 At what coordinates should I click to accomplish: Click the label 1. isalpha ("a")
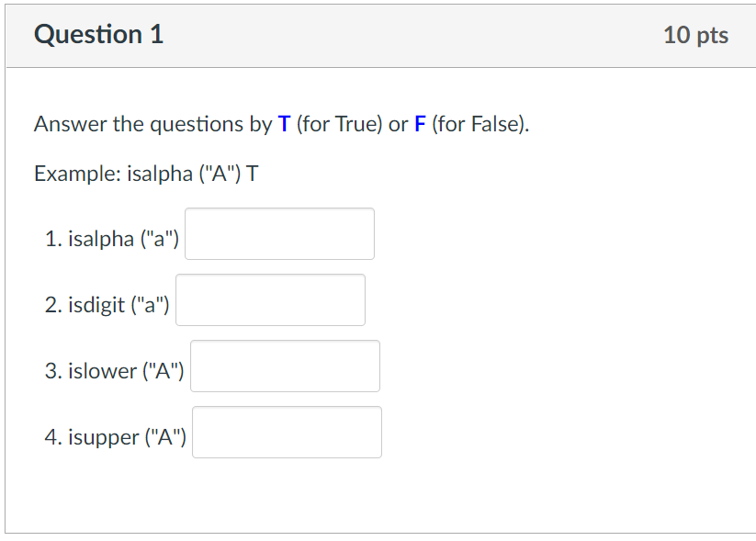tap(114, 239)
